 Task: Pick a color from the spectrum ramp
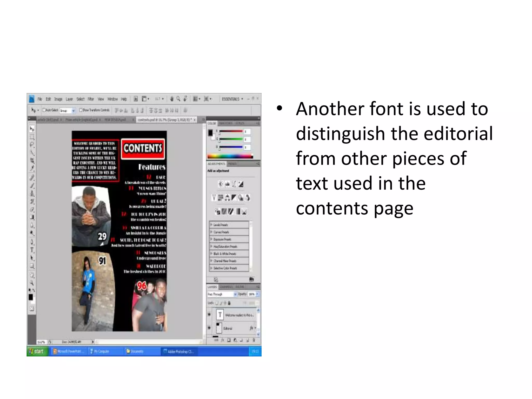pos(230,156)
